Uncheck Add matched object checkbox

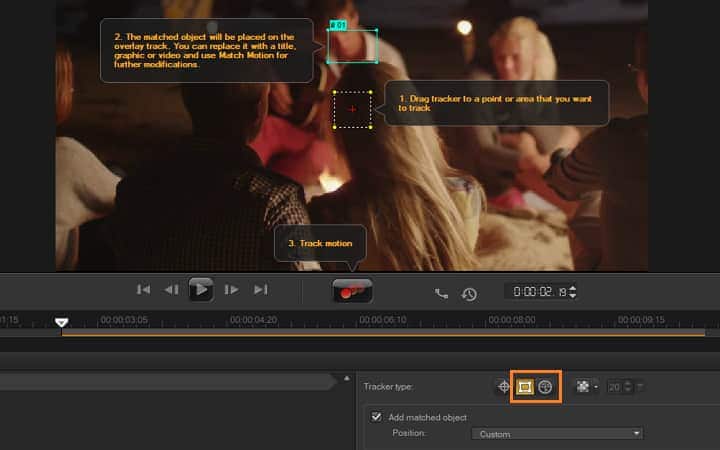coord(376,417)
